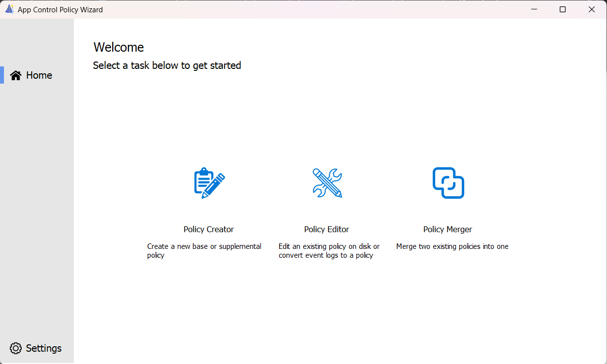Minimize the Policy Wizard window
The image size is (607, 364).
534,9
